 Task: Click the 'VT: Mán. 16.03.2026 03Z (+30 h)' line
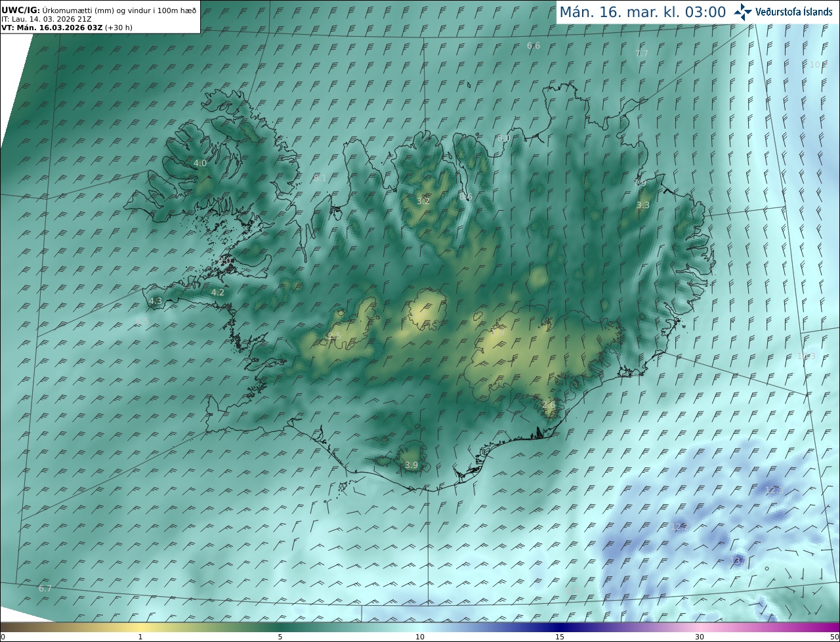point(67,28)
